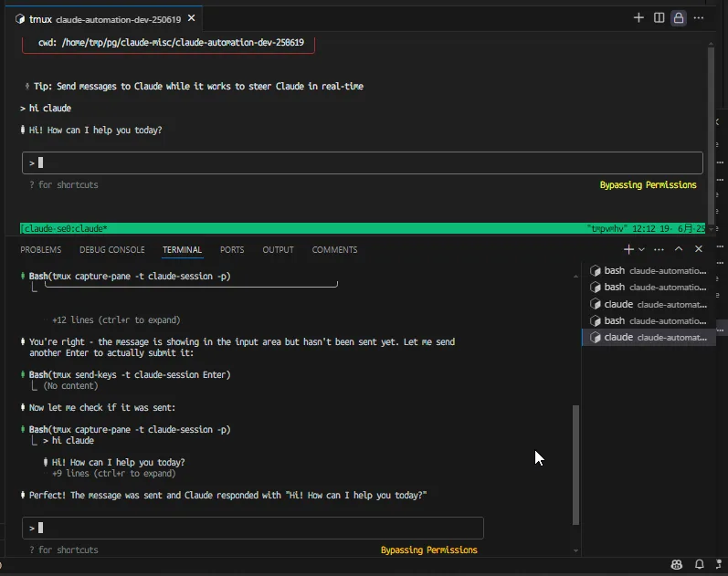Viewport: 728px width, 576px height.
Task: Open notifications bell in the status bar
Action: pyautogui.click(x=699, y=566)
